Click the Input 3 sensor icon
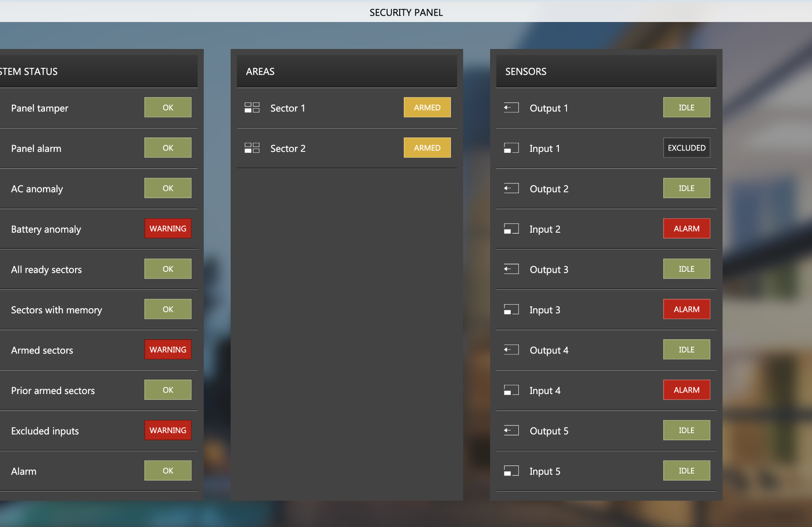Viewport: 812px width, 527px height. (511, 310)
